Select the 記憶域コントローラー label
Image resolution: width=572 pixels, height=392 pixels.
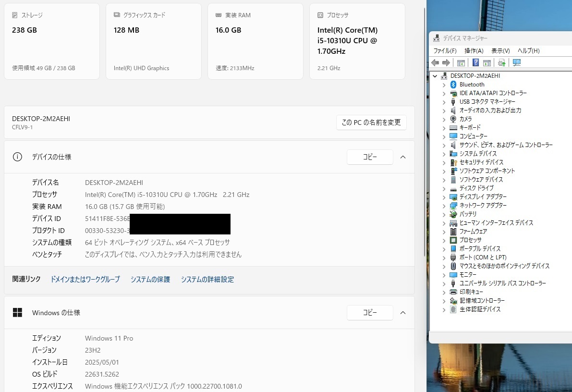482,301
